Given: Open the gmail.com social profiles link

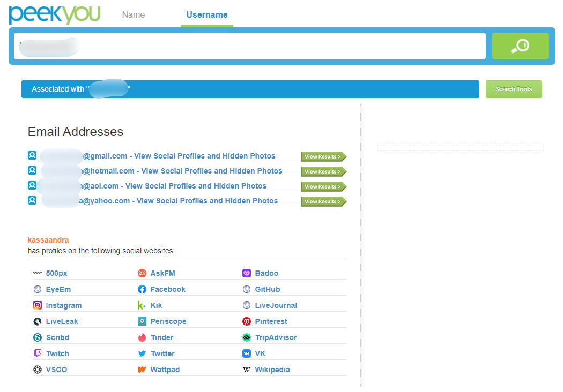Looking at the screenshot, I should pos(179,156).
